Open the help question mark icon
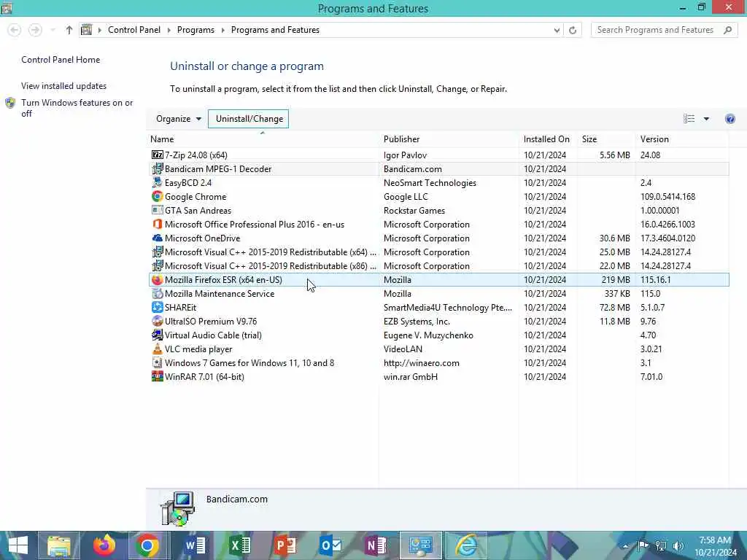The height and width of the screenshot is (560, 747). pyautogui.click(x=729, y=119)
